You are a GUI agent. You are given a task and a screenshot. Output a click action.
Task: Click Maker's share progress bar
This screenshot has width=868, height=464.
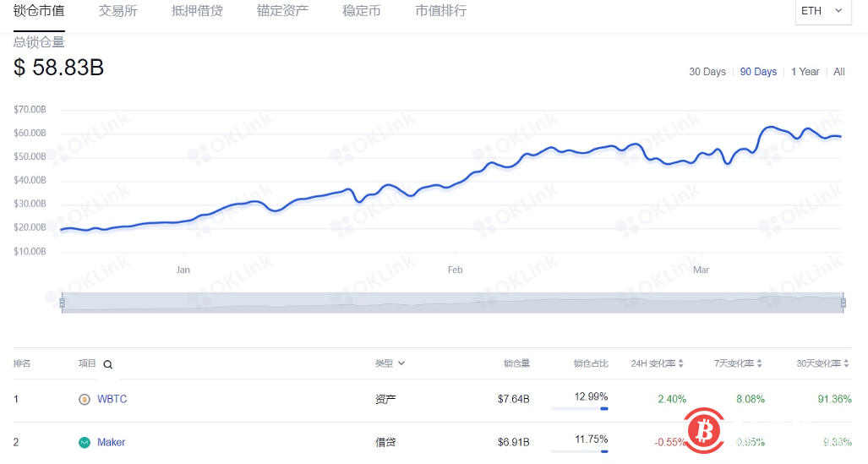580,451
